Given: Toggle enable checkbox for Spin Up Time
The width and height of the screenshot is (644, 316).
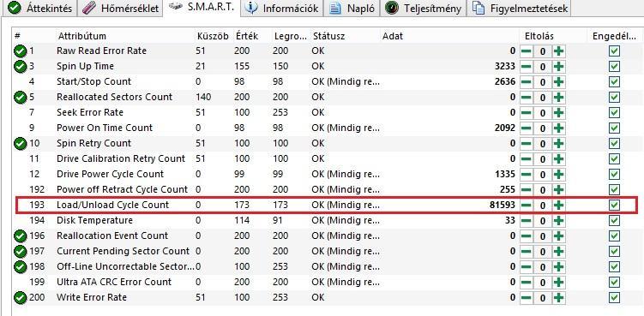Looking at the screenshot, I should (x=615, y=67).
